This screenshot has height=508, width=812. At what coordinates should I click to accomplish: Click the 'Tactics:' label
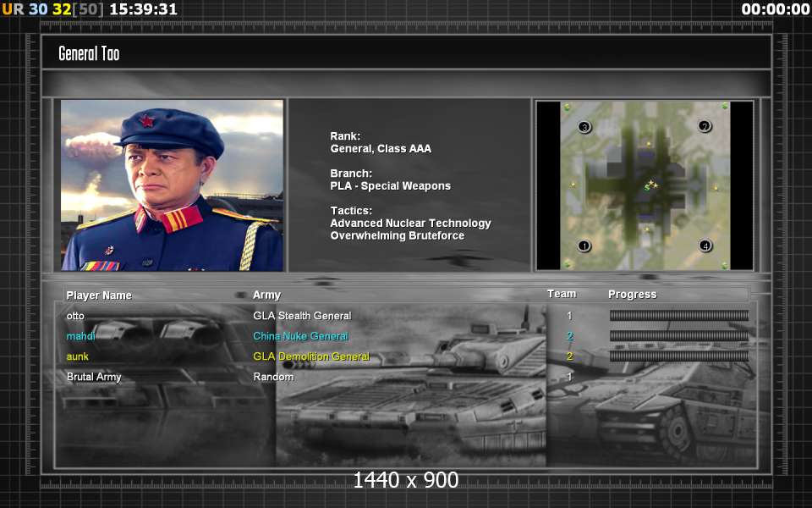coord(351,211)
